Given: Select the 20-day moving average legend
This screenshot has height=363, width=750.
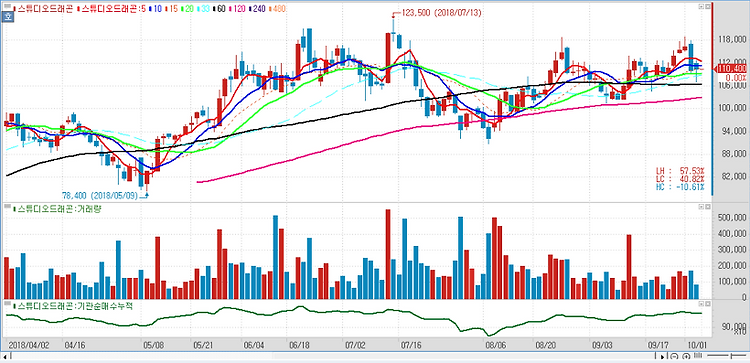Looking at the screenshot, I should click(x=189, y=9).
